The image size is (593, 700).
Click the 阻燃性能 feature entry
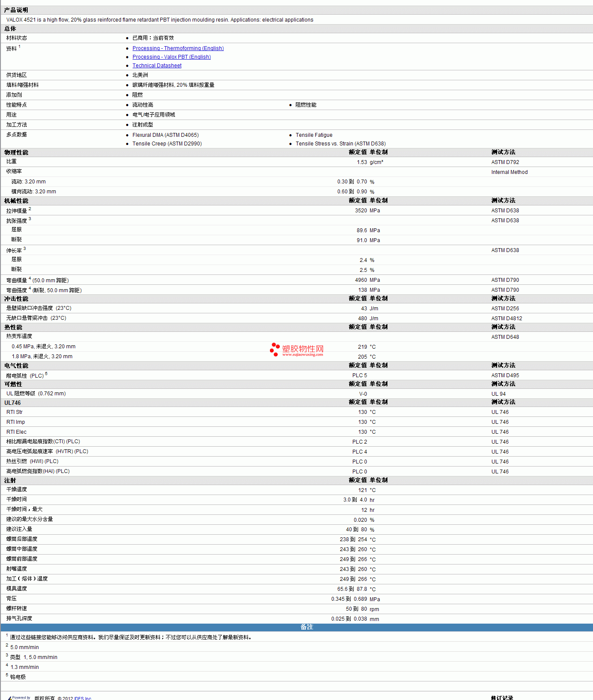tap(306, 105)
